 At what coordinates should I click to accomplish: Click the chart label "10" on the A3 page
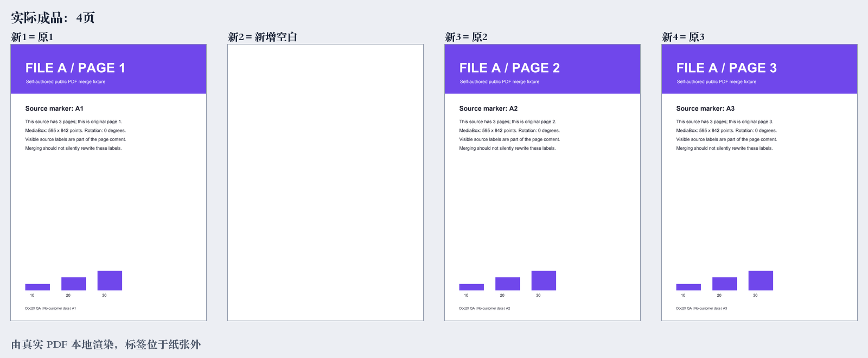tap(683, 296)
